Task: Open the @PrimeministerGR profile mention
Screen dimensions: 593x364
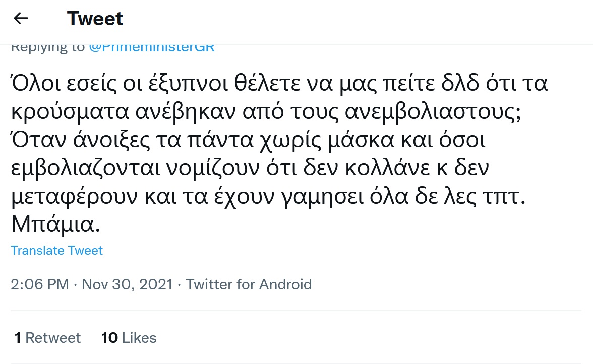Action: (x=151, y=47)
